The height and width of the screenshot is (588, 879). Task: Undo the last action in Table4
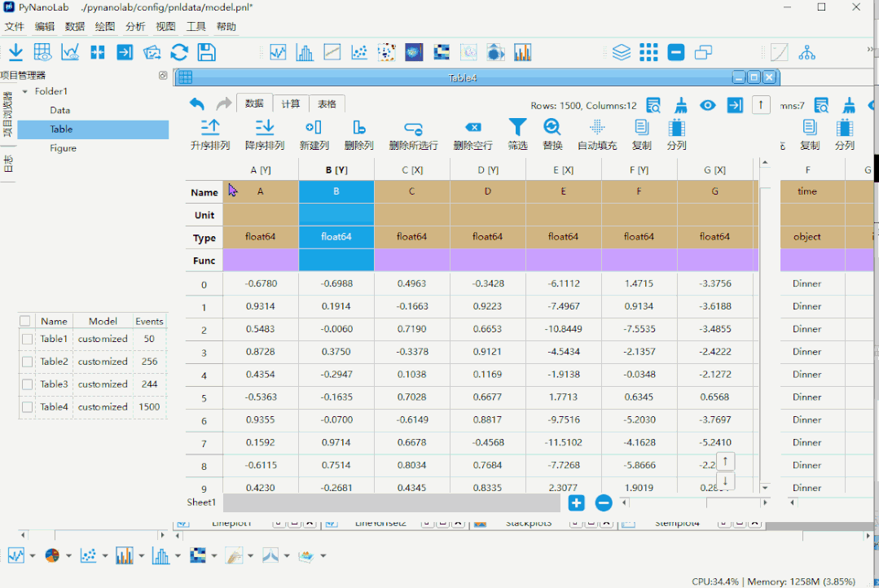pyautogui.click(x=197, y=103)
